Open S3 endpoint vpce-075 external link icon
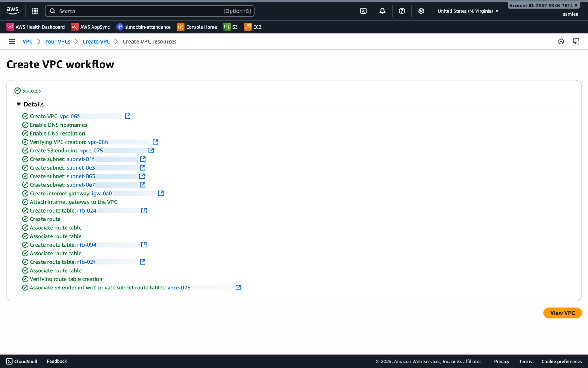Viewport: 588px width, 368px height. pyautogui.click(x=151, y=151)
